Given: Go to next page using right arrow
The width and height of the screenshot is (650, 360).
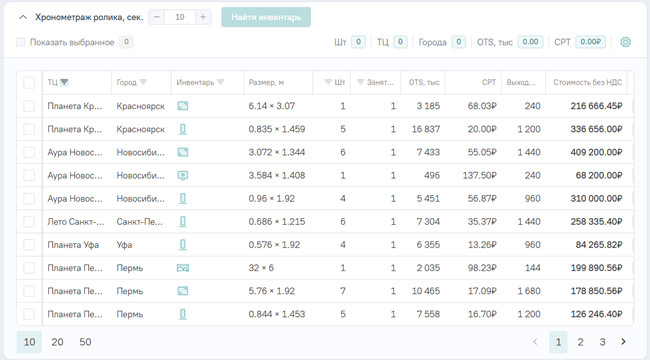Looking at the screenshot, I should coord(623,342).
